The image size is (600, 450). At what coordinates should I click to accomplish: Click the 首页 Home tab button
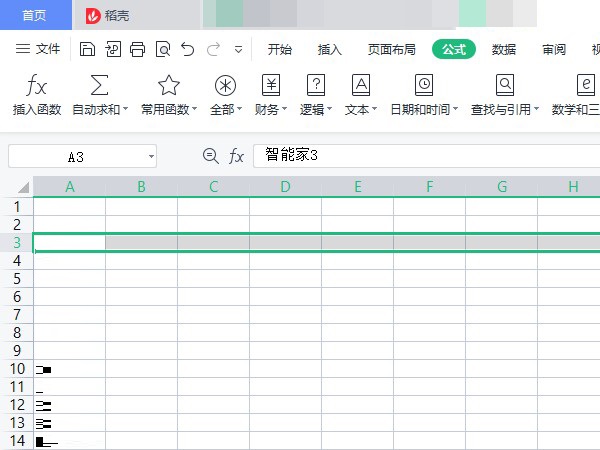[34, 15]
